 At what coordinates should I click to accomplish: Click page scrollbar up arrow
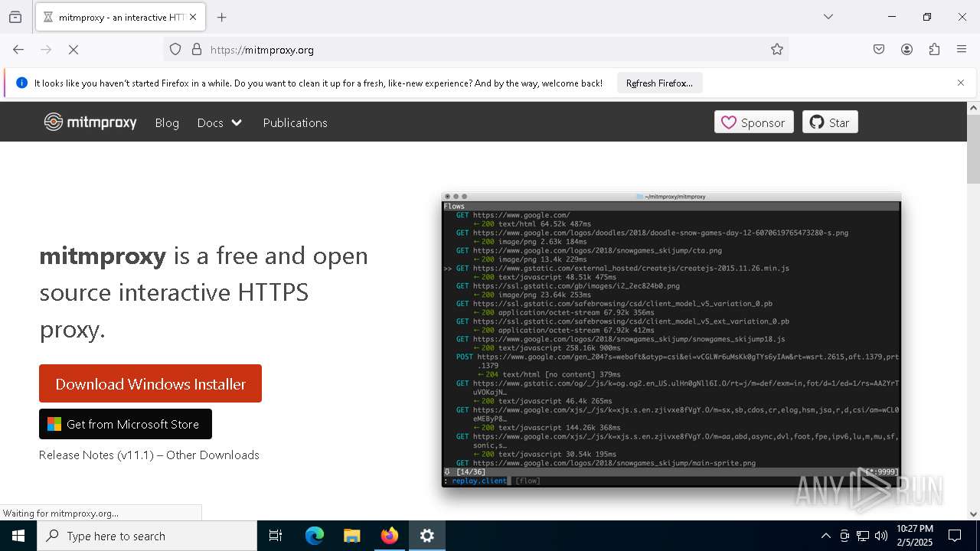(x=973, y=108)
